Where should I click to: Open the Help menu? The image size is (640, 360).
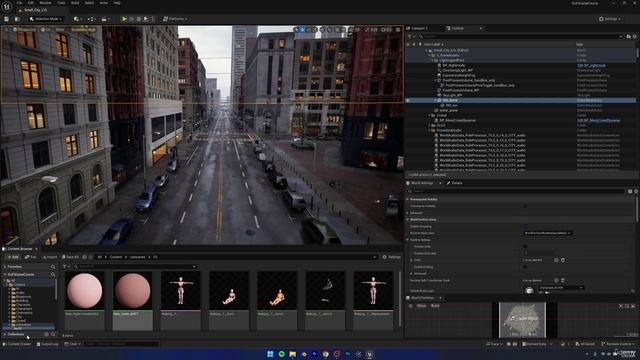pos(117,2)
